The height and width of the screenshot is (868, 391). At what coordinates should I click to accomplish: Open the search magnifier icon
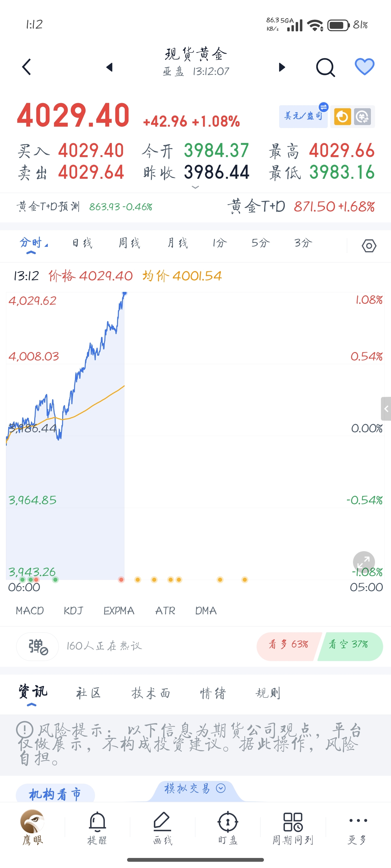[x=325, y=67]
